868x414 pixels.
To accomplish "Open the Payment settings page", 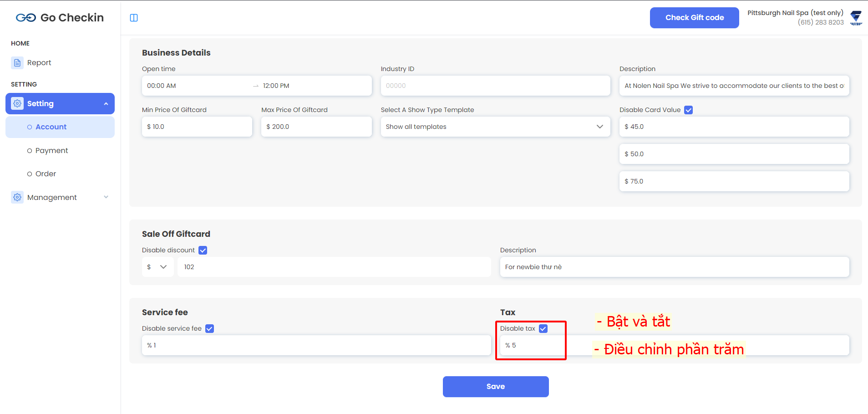I will click(x=51, y=151).
